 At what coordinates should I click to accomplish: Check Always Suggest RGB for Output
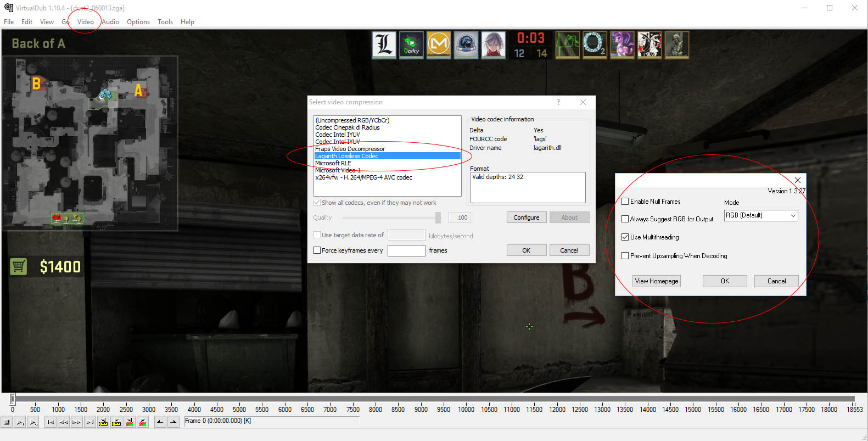coord(625,219)
